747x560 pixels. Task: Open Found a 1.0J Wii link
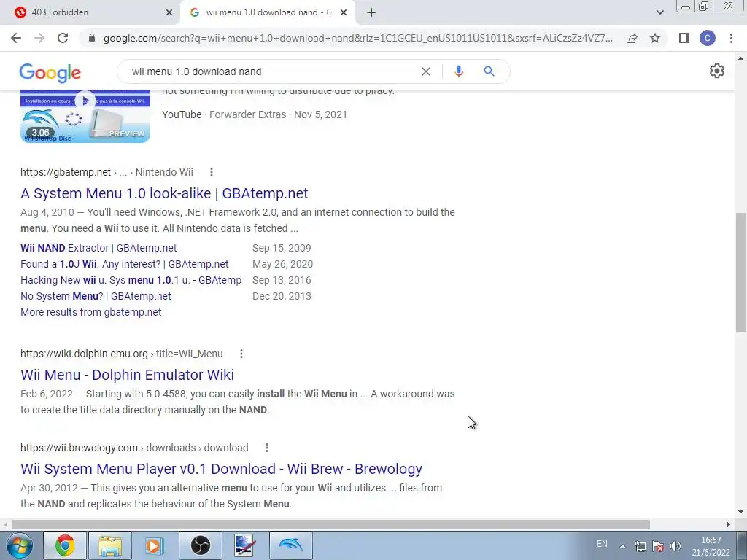pyautogui.click(x=124, y=264)
